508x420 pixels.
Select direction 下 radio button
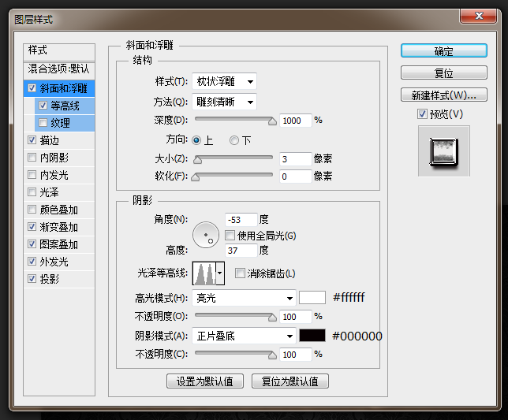(234, 140)
